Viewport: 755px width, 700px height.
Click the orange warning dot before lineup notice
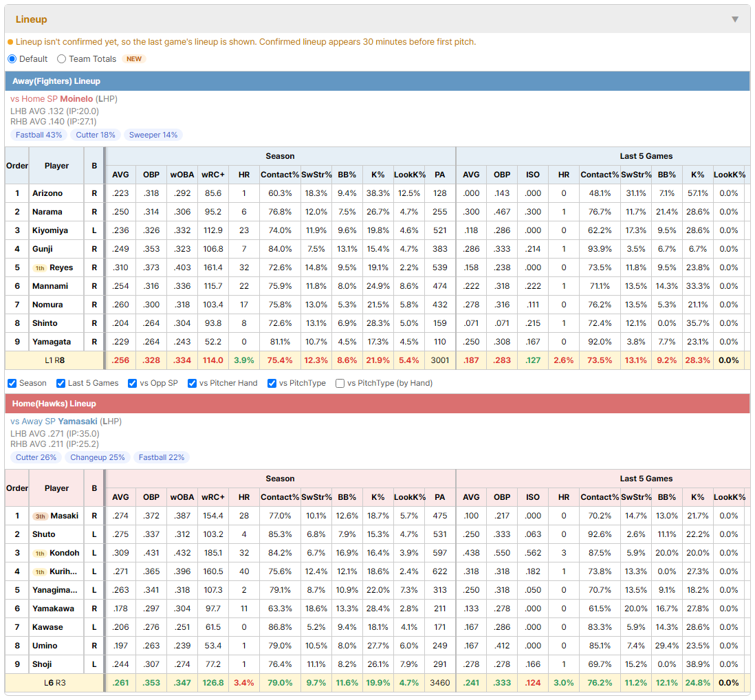click(x=10, y=42)
